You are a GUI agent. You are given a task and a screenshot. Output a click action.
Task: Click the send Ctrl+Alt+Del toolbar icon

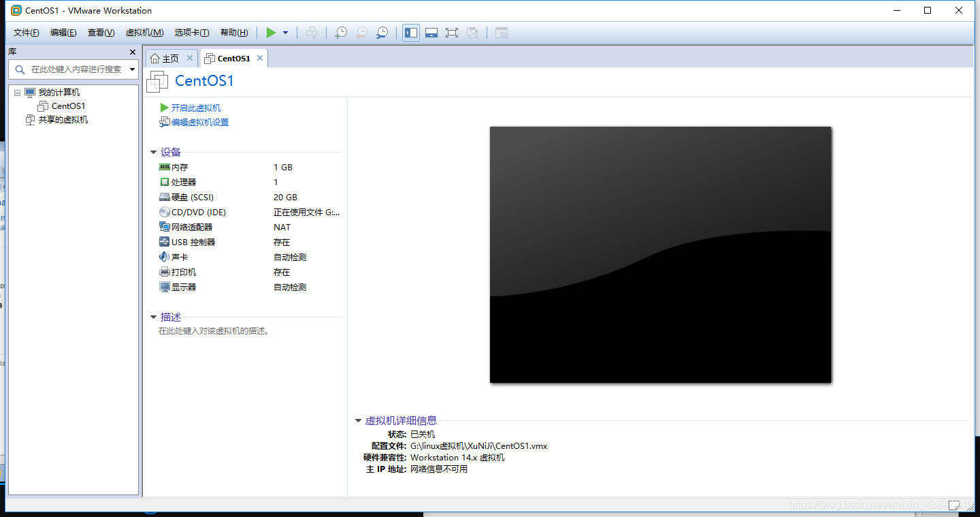pos(312,33)
